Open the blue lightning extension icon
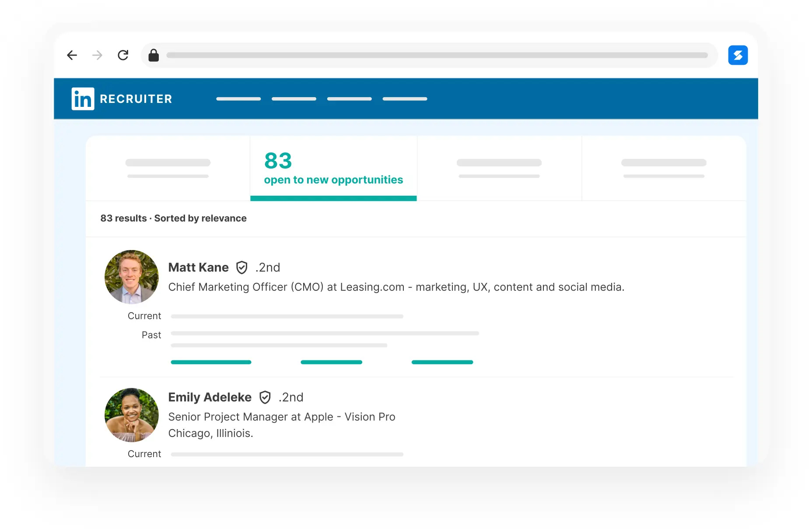This screenshot has height=532, width=812. point(738,55)
